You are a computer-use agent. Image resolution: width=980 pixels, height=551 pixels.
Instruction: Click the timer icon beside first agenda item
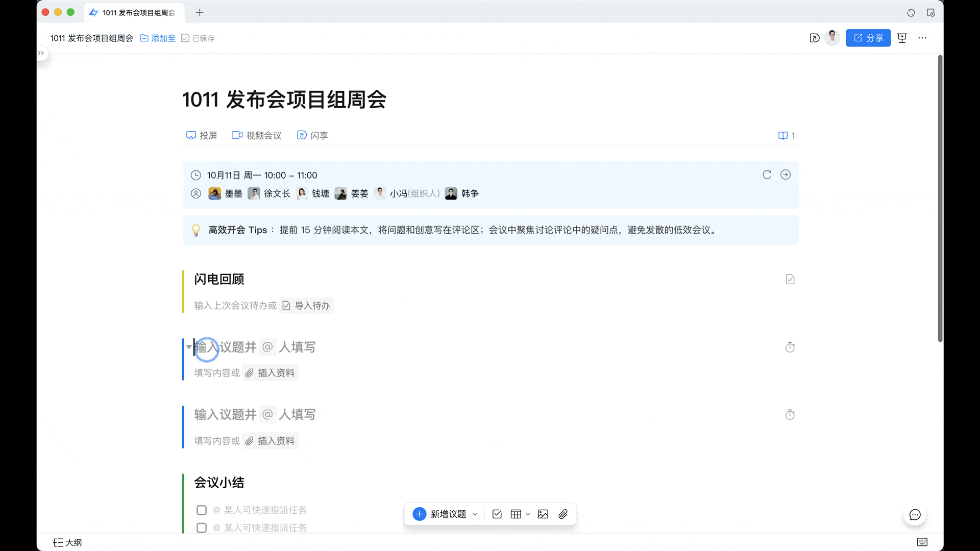click(x=790, y=347)
